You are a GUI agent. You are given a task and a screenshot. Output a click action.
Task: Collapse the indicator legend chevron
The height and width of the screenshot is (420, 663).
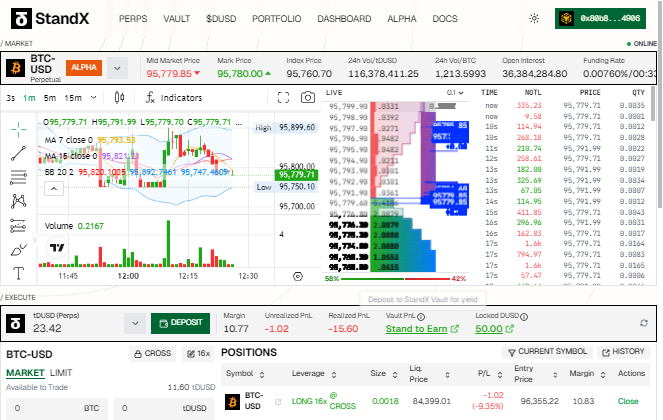coord(54,189)
